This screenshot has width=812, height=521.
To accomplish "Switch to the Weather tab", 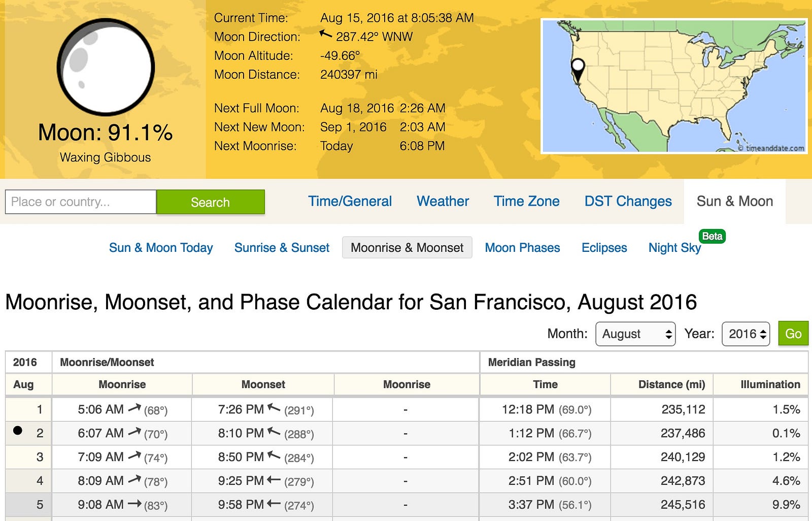I will point(443,201).
